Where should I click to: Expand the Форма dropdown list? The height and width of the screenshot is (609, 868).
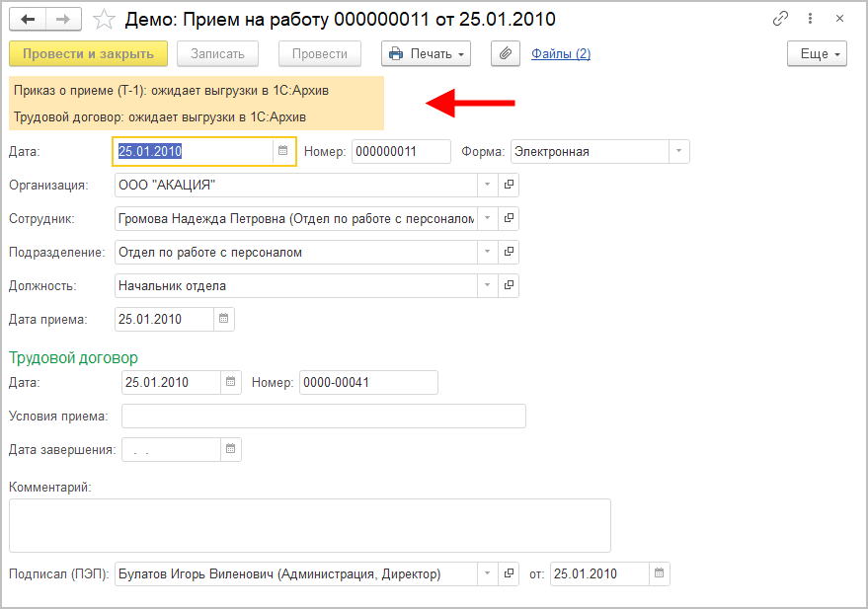click(678, 151)
